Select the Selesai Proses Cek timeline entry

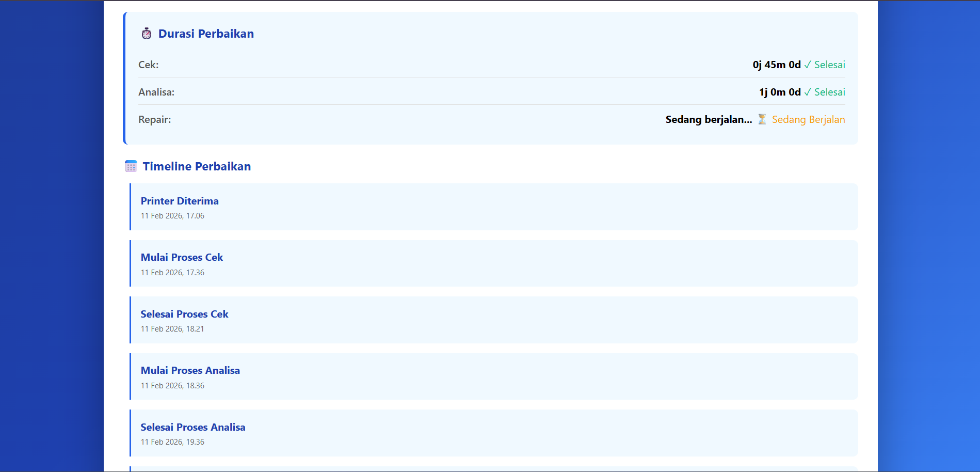click(184, 314)
